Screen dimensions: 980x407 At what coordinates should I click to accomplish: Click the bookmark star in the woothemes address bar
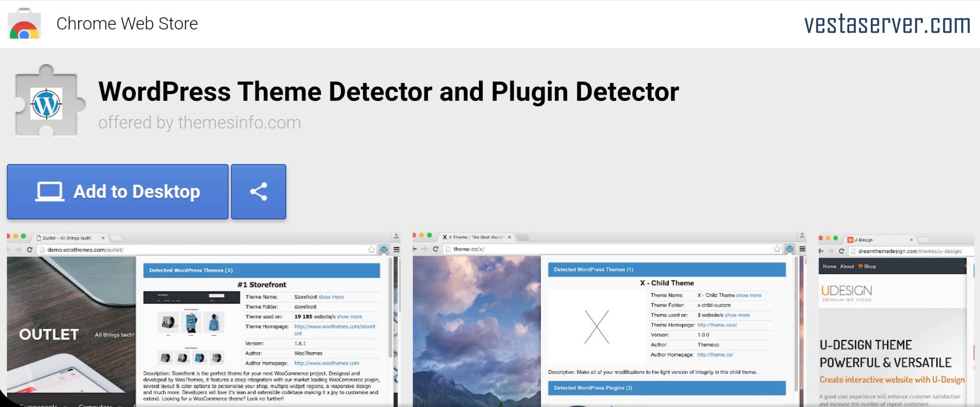coord(371,249)
